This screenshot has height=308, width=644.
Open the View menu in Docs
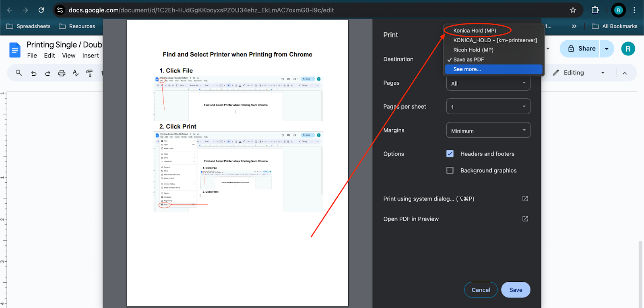click(69, 56)
